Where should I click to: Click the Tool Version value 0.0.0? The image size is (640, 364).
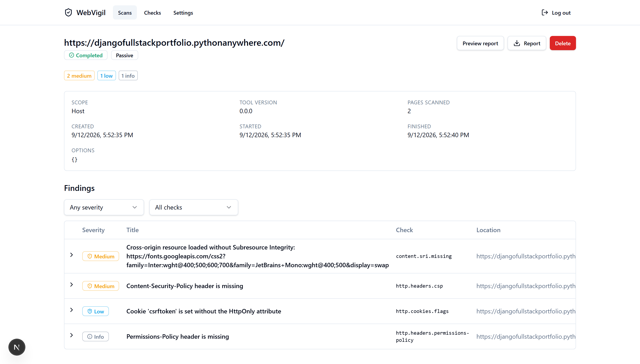click(246, 111)
